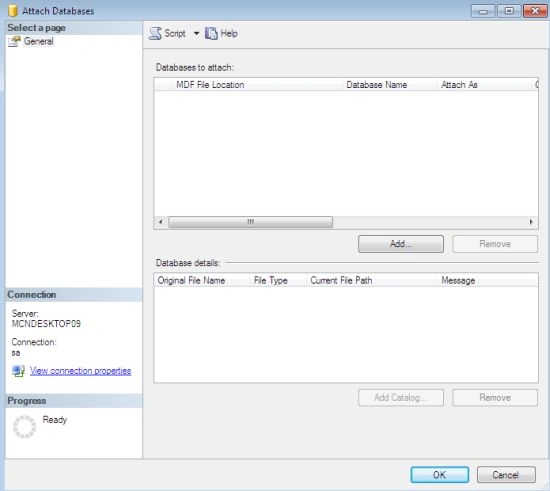
Task: Select the General page label
Action: (x=39, y=41)
